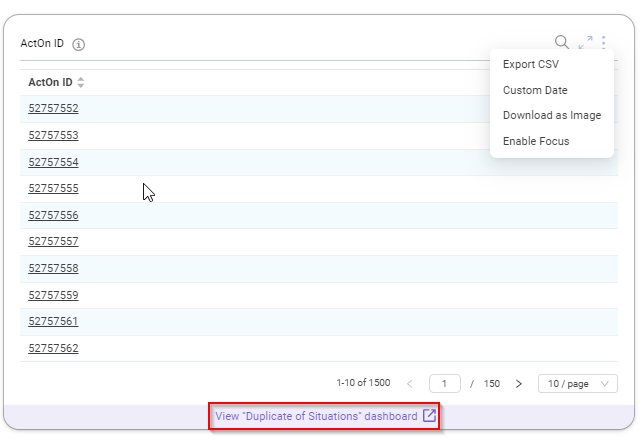The height and width of the screenshot is (440, 644).
Task: Choose Enable Focus from menu
Action: (536, 141)
